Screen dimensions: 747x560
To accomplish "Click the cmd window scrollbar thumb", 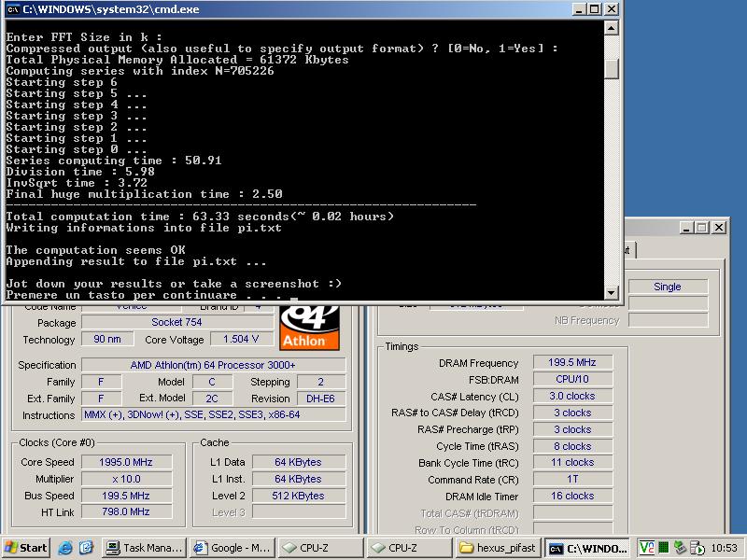I will pos(612,69).
